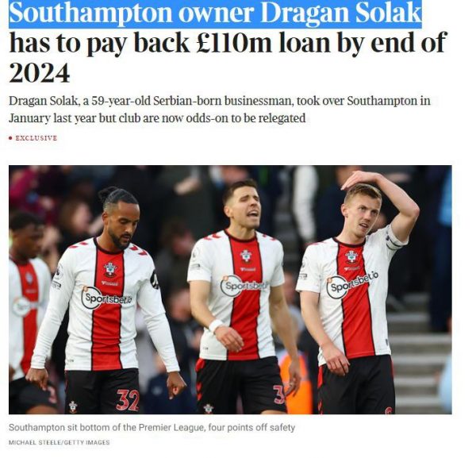Open the main photo of Southampton players

point(230,290)
